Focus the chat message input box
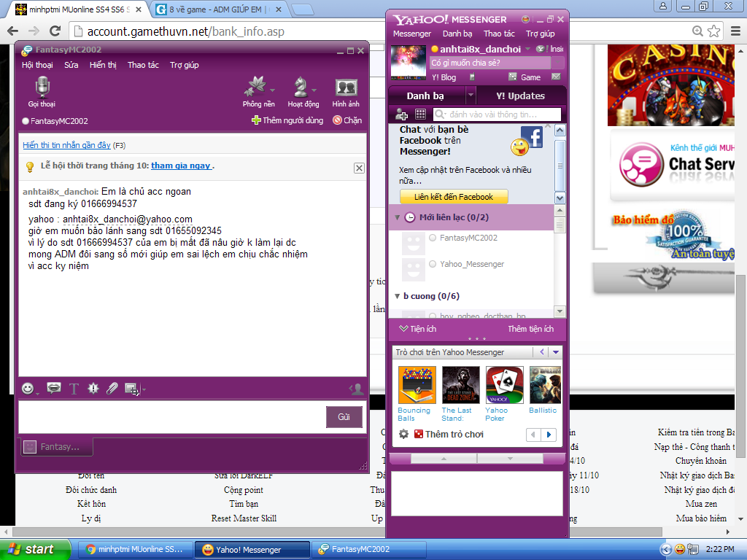 coord(172,417)
